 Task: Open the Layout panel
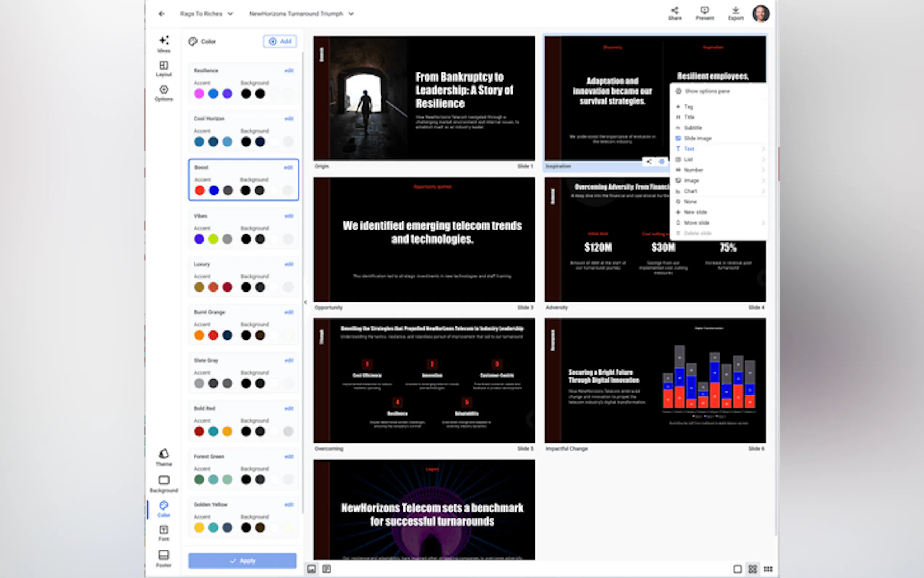click(164, 68)
